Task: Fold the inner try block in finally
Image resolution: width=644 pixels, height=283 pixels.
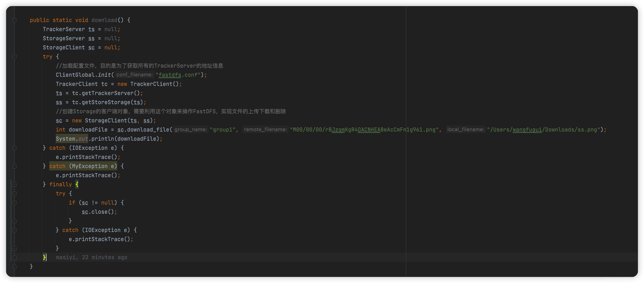Action: [15, 194]
